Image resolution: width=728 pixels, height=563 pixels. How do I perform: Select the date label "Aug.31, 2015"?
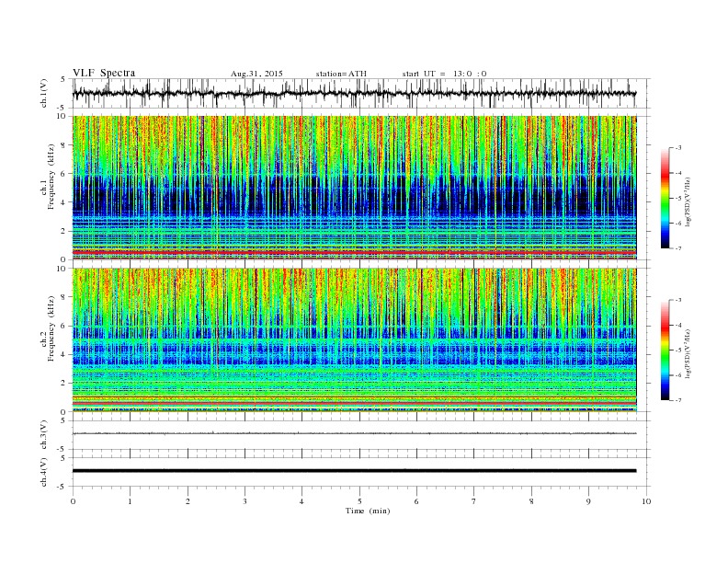click(x=256, y=74)
